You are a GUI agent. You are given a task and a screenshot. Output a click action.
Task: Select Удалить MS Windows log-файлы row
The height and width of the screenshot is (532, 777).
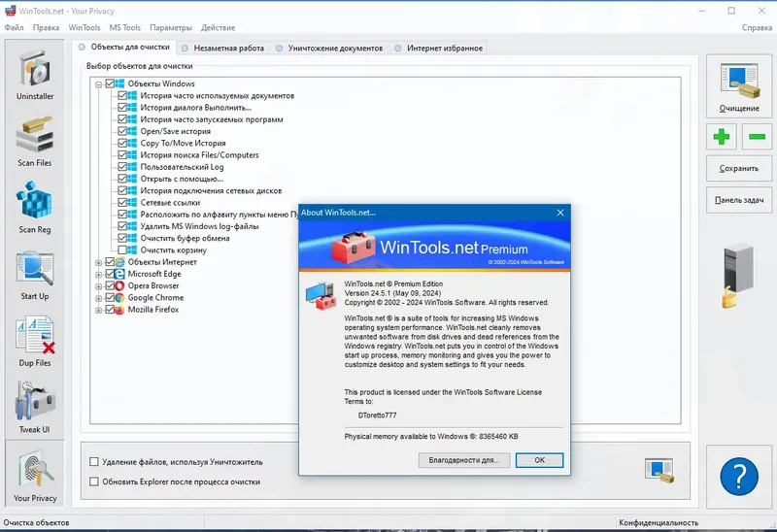pos(199,226)
